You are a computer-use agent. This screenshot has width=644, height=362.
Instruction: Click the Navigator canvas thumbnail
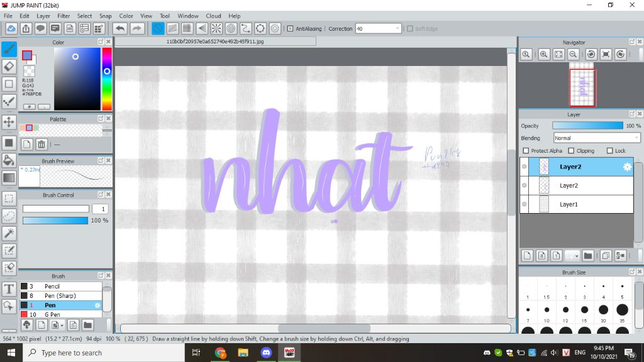click(x=582, y=87)
